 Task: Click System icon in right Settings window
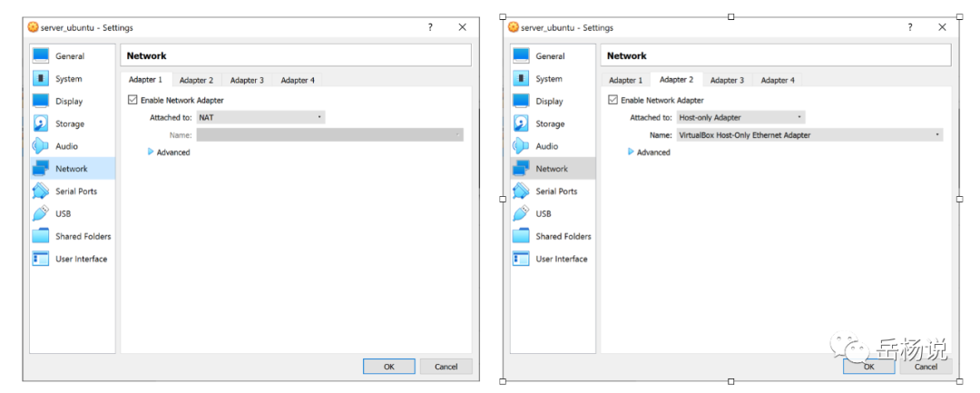pyautogui.click(x=521, y=79)
